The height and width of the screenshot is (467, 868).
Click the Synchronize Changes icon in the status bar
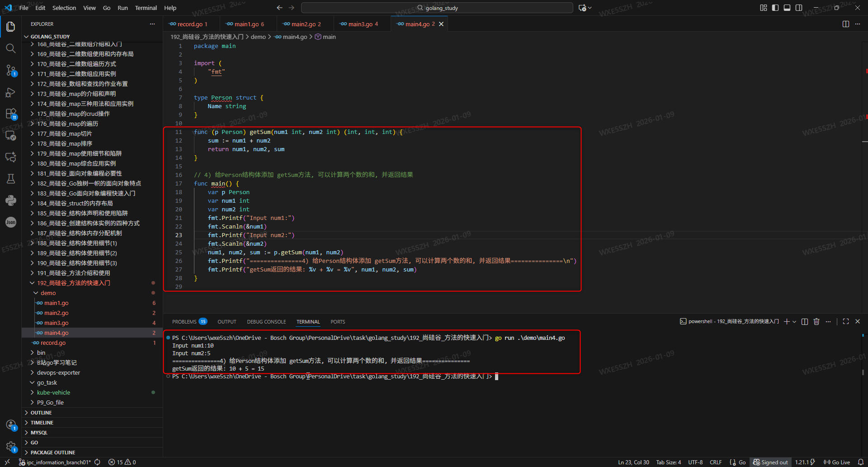97,462
